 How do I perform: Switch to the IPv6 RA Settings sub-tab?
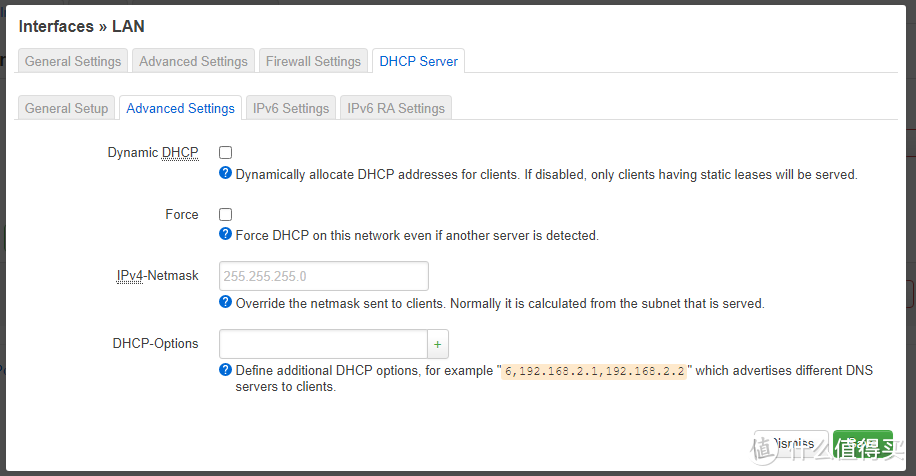(396, 108)
